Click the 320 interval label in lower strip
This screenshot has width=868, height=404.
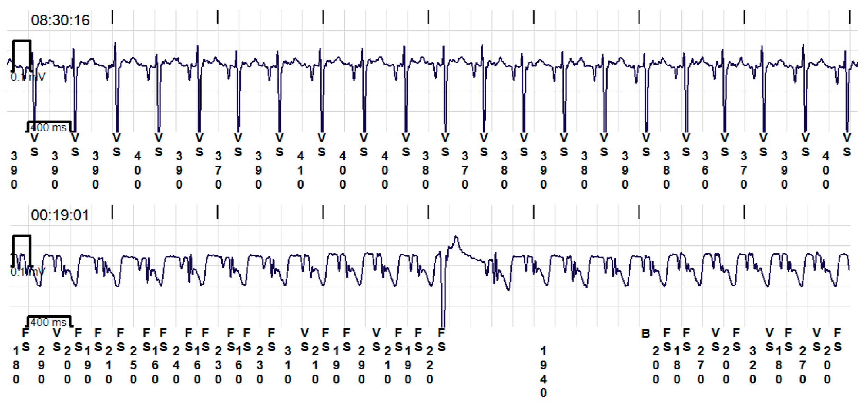(x=752, y=365)
